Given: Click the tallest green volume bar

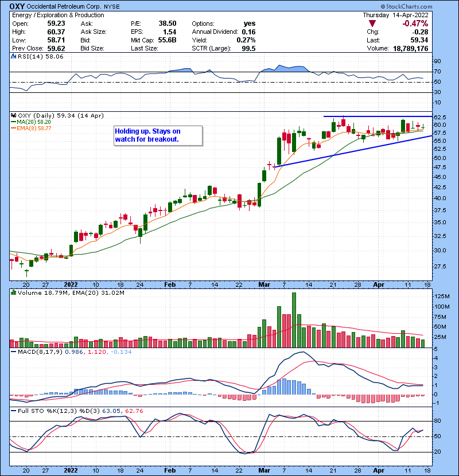Looking at the screenshot, I should pyautogui.click(x=294, y=320).
